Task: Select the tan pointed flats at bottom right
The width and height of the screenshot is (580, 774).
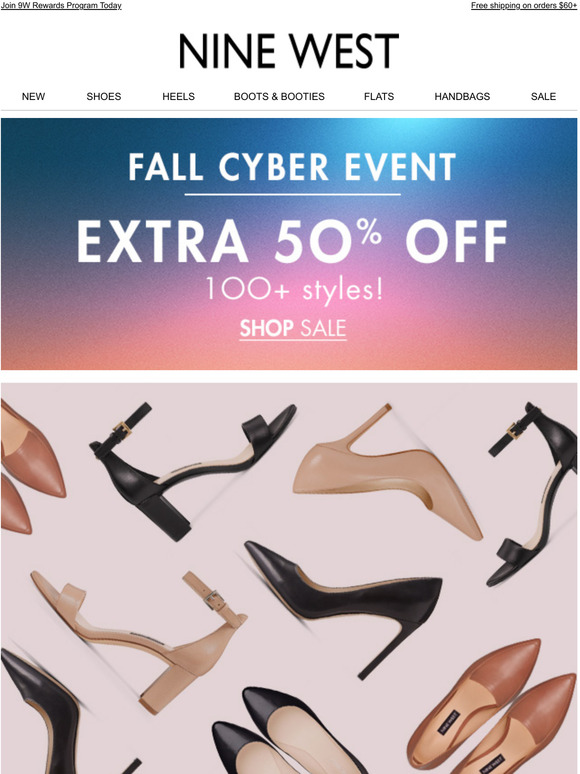Action: click(x=491, y=708)
